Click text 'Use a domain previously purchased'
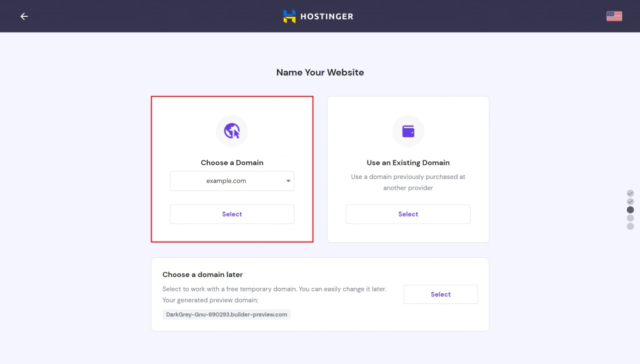This screenshot has width=640, height=364. 401,177
